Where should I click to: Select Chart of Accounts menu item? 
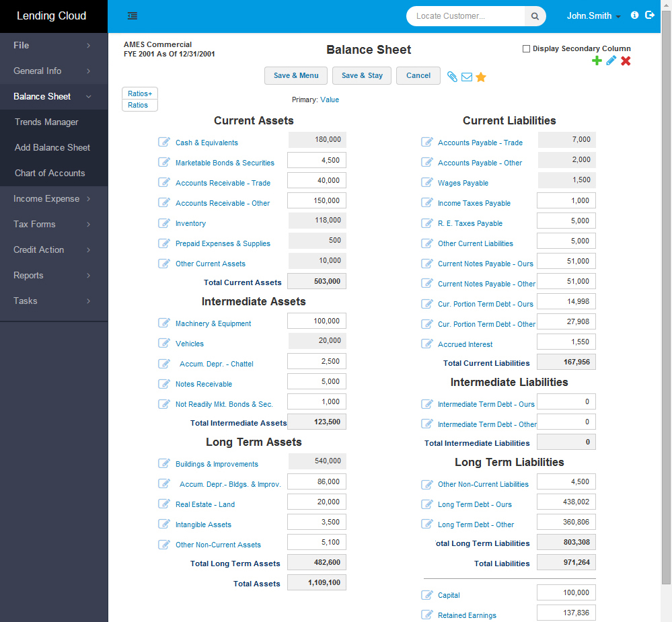(x=50, y=173)
